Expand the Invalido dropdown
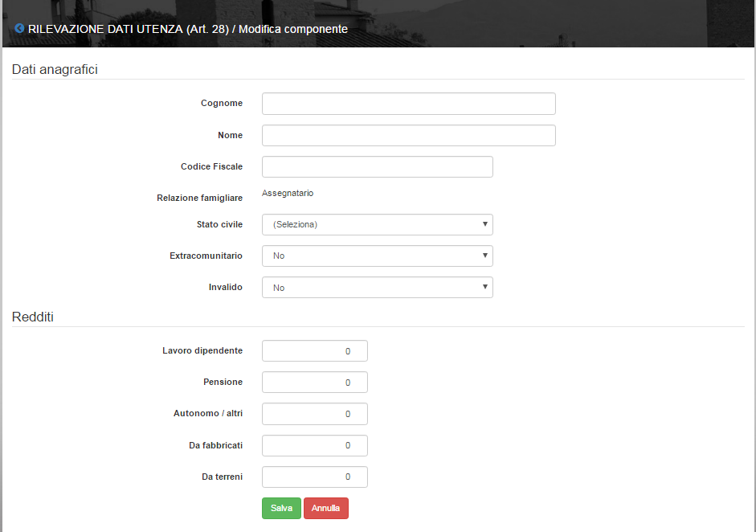 pyautogui.click(x=377, y=288)
